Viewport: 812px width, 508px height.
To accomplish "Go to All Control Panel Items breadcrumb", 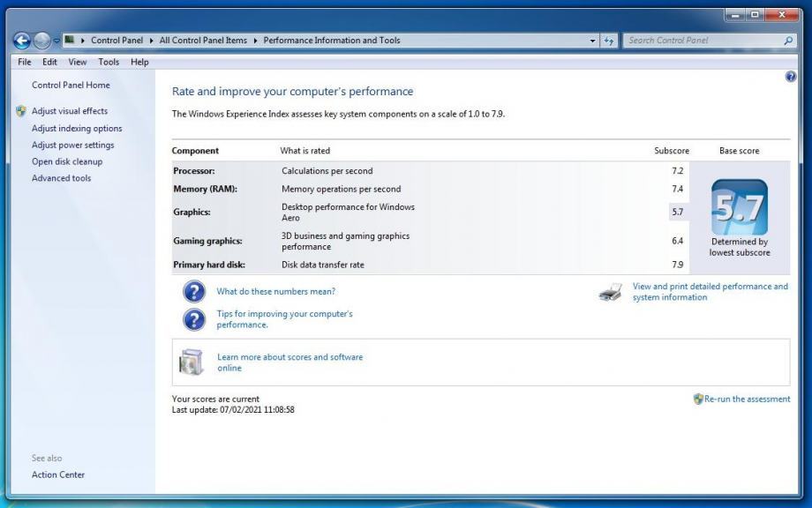I will 203,41.
